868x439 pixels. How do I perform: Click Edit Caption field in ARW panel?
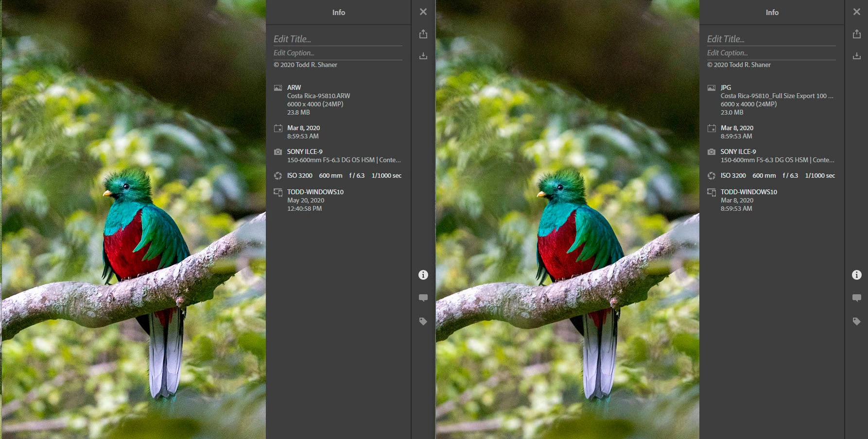coord(338,53)
